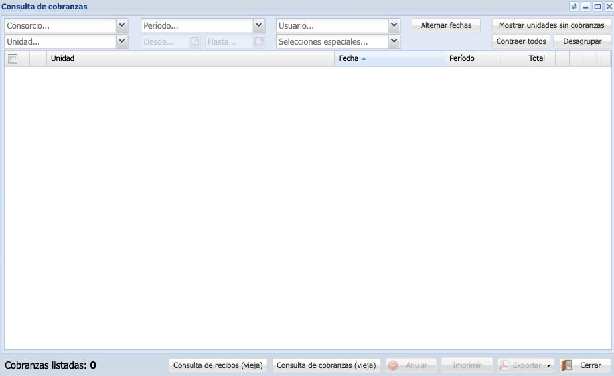614x376 pixels.
Task: Expand the Período dropdown arrow
Action: [x=258, y=26]
